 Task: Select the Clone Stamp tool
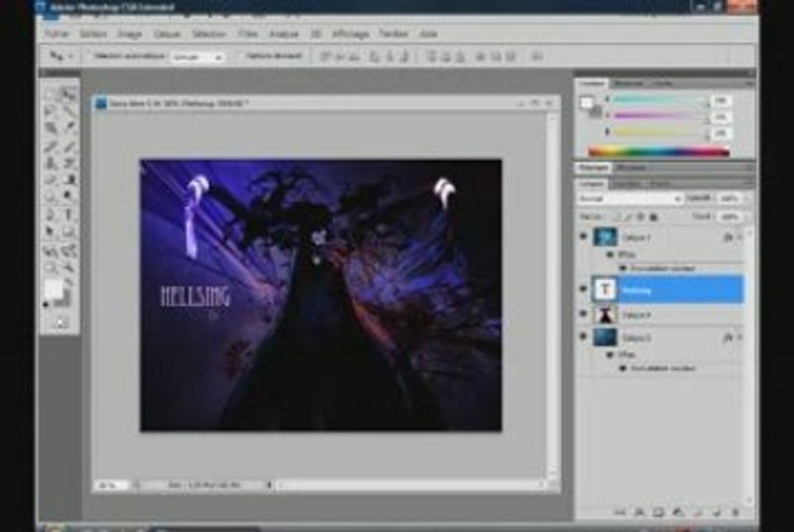pos(50,163)
